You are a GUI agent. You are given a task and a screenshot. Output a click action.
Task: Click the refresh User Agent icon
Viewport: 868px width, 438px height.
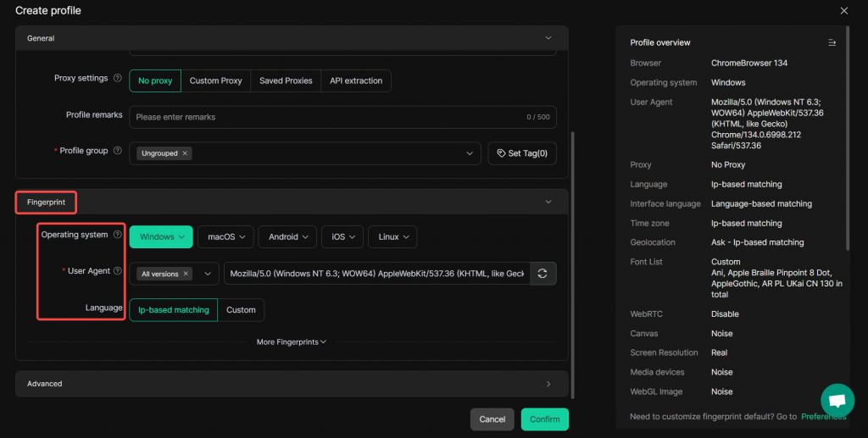point(543,274)
